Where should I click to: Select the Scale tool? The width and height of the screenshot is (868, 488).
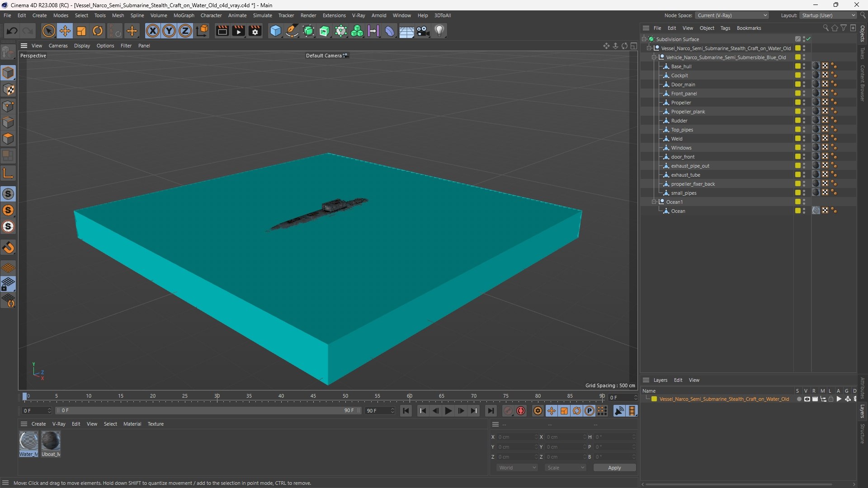[x=81, y=31]
